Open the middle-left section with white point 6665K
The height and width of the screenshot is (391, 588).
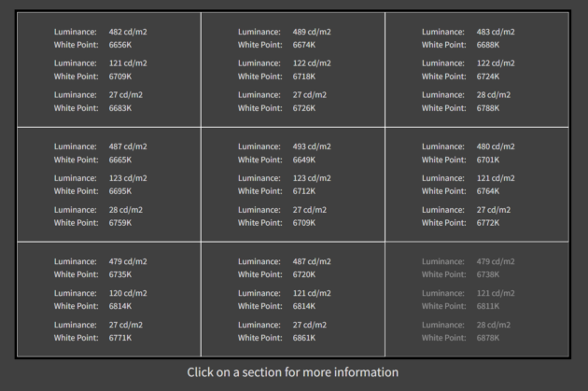108,184
